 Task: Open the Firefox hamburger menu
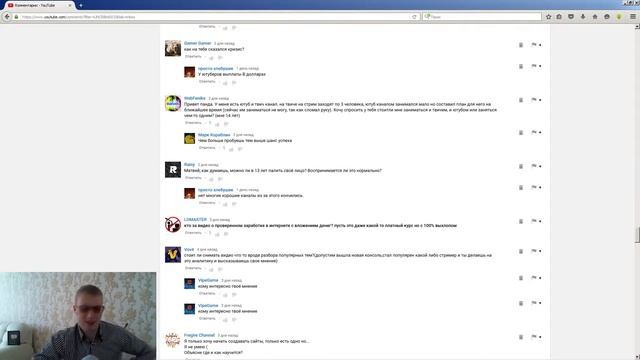[633, 17]
